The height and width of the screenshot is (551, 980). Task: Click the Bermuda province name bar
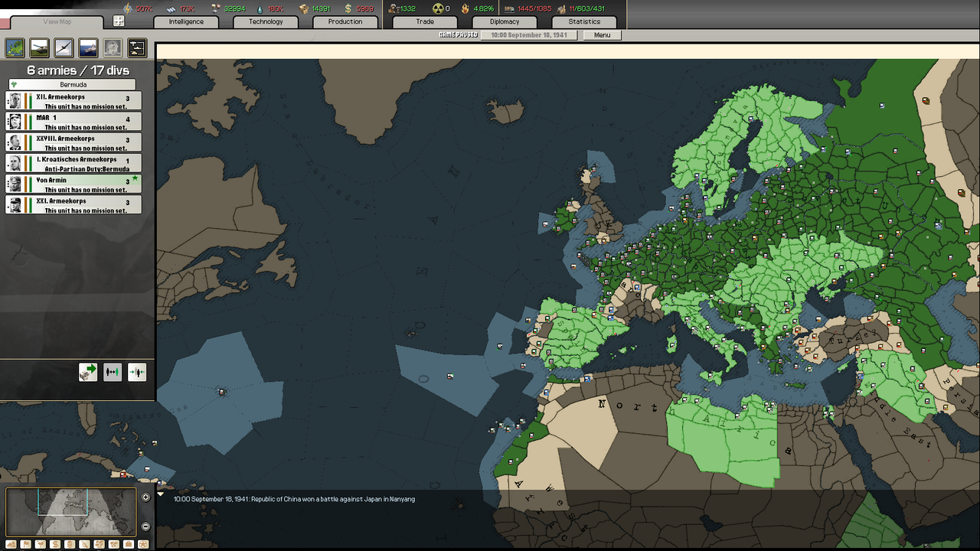(73, 84)
